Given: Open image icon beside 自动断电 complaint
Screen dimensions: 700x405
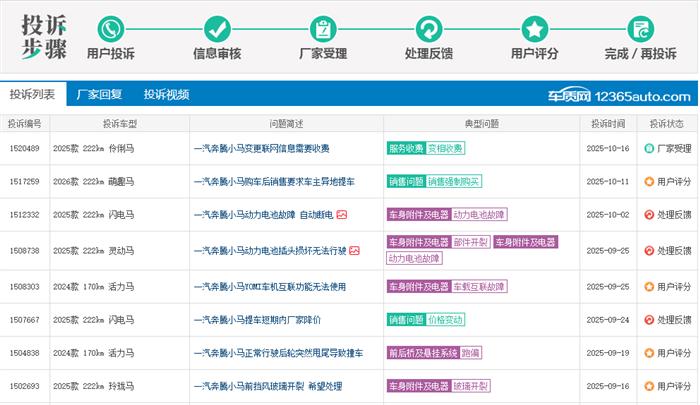Looking at the screenshot, I should pyautogui.click(x=341, y=215).
